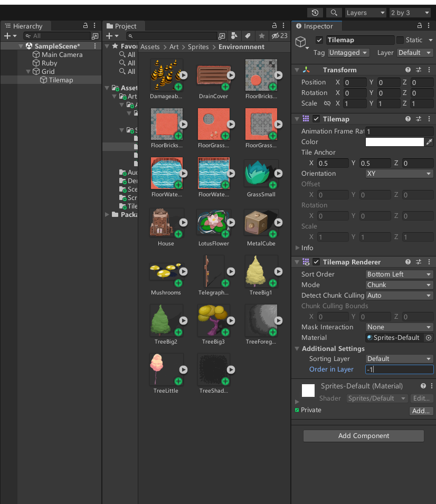Click Edit button next to the shader

(421, 398)
